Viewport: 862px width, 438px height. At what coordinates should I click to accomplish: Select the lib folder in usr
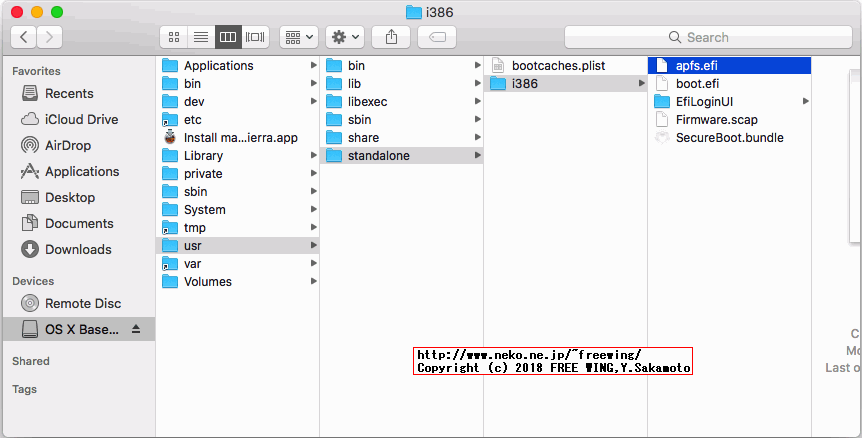click(402, 84)
